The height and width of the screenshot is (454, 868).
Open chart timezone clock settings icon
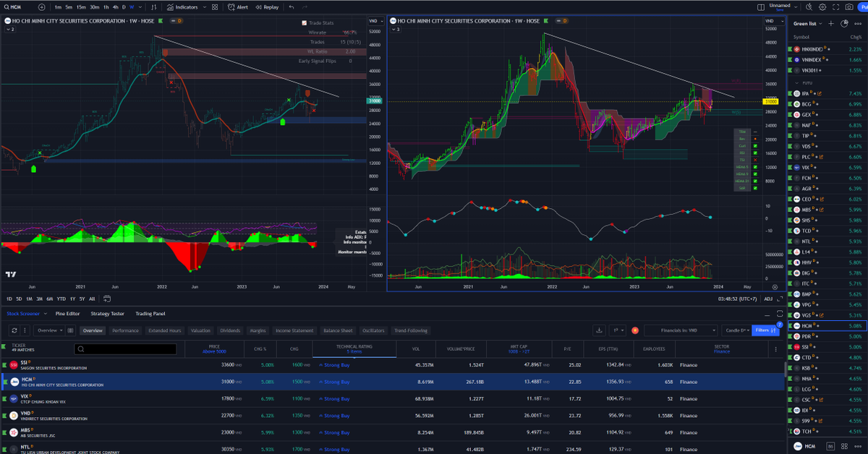pos(775,286)
